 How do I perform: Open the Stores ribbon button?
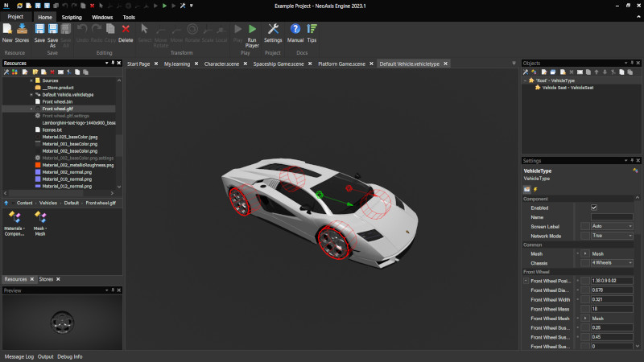pyautogui.click(x=22, y=33)
